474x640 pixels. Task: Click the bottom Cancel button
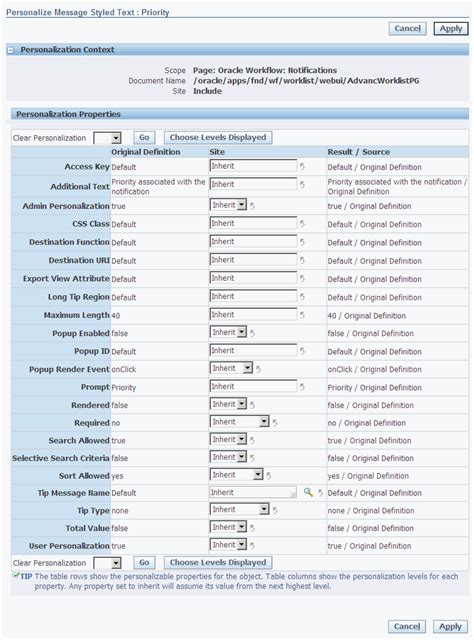coord(407,626)
